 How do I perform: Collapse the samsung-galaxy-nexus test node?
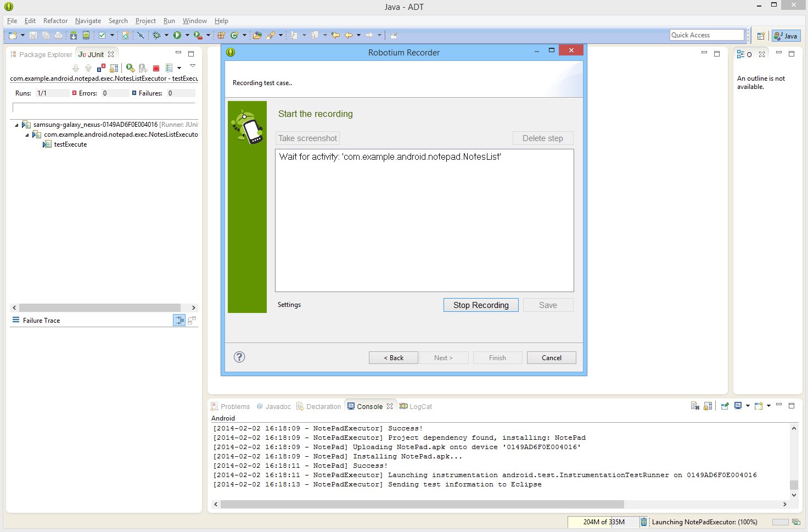pos(16,125)
